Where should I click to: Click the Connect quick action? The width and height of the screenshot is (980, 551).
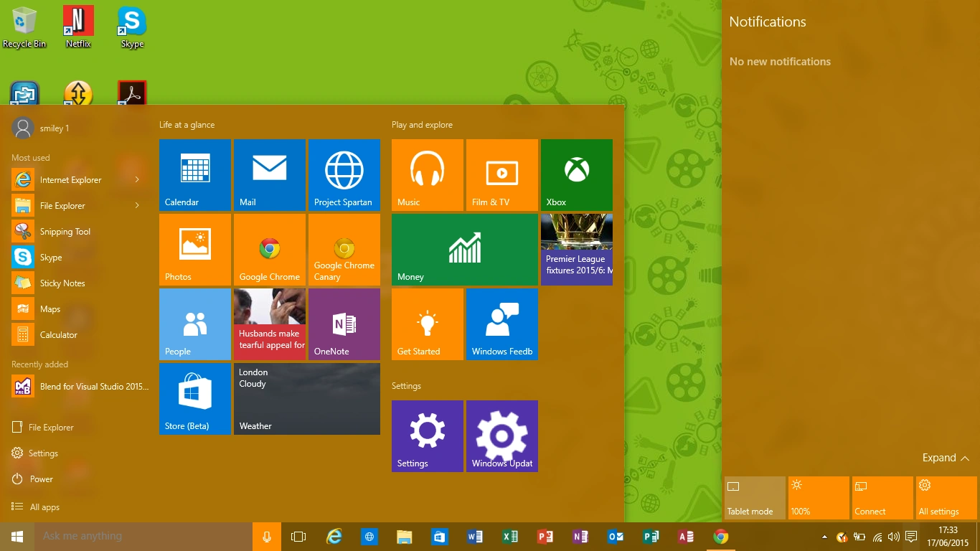(882, 498)
